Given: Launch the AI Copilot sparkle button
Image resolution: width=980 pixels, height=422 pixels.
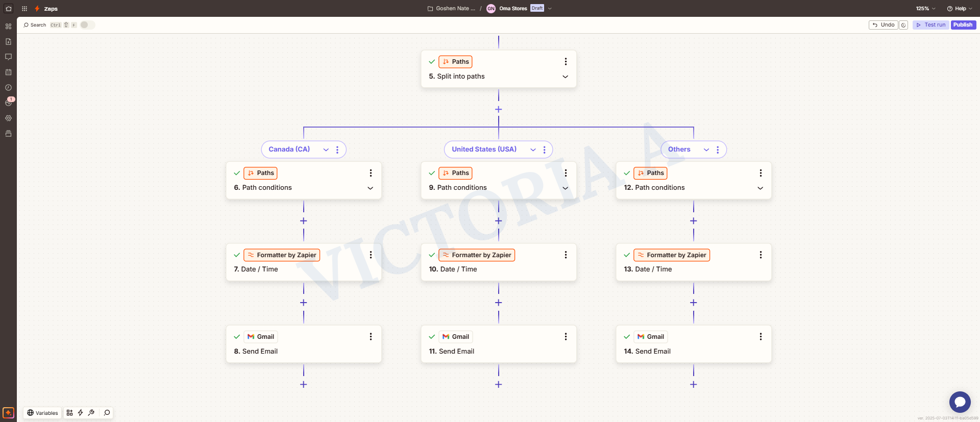Looking at the screenshot, I should coord(8,412).
